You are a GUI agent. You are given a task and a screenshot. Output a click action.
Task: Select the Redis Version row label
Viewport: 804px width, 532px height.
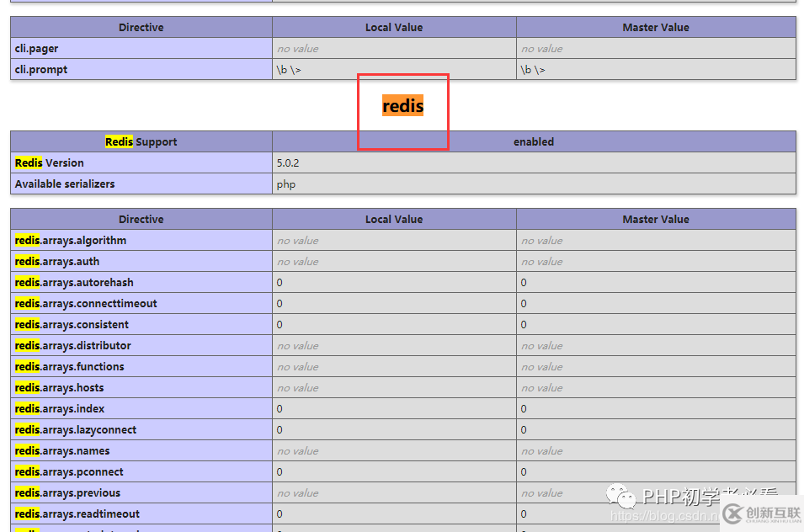coord(141,162)
